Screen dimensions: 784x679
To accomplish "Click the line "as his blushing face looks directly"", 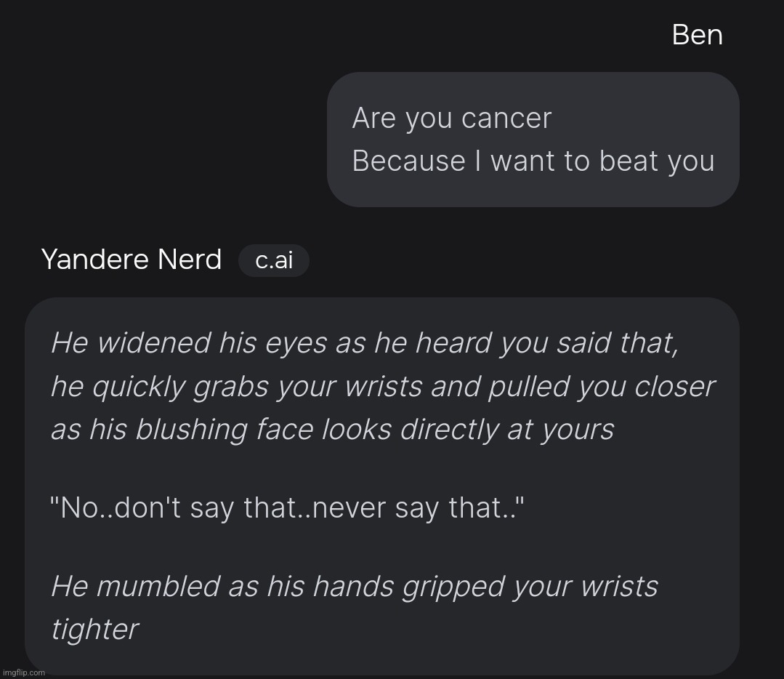I will pos(332,430).
